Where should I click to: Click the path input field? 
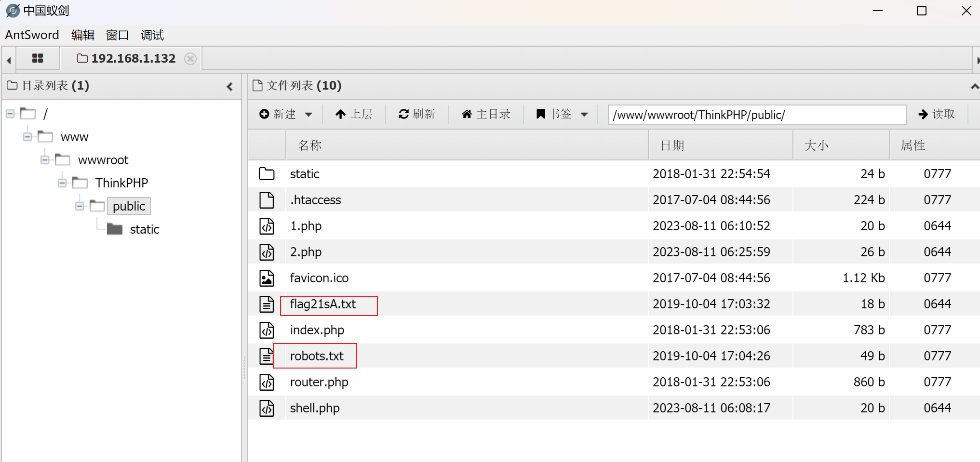(x=757, y=115)
